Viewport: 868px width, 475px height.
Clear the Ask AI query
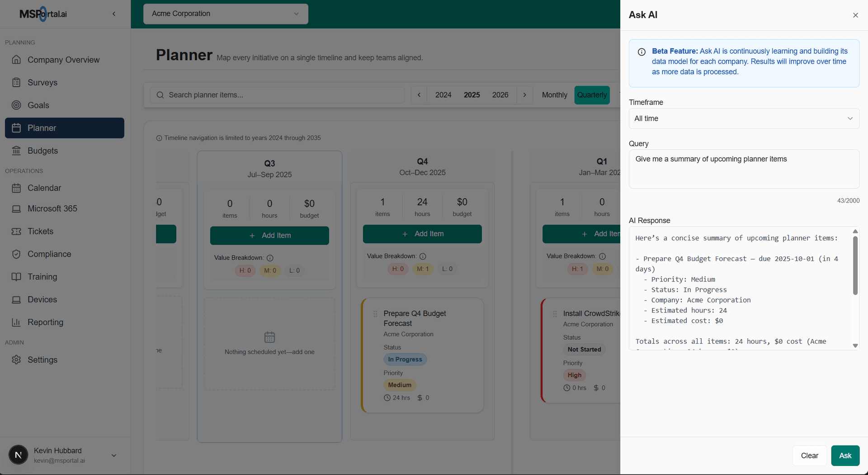pos(809,456)
